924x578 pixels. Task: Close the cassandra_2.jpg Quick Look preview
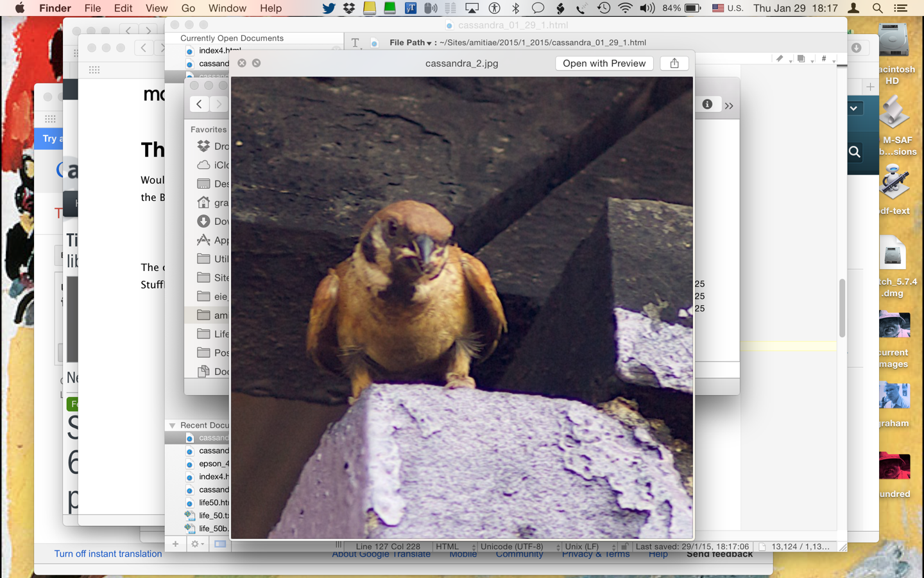coord(242,63)
